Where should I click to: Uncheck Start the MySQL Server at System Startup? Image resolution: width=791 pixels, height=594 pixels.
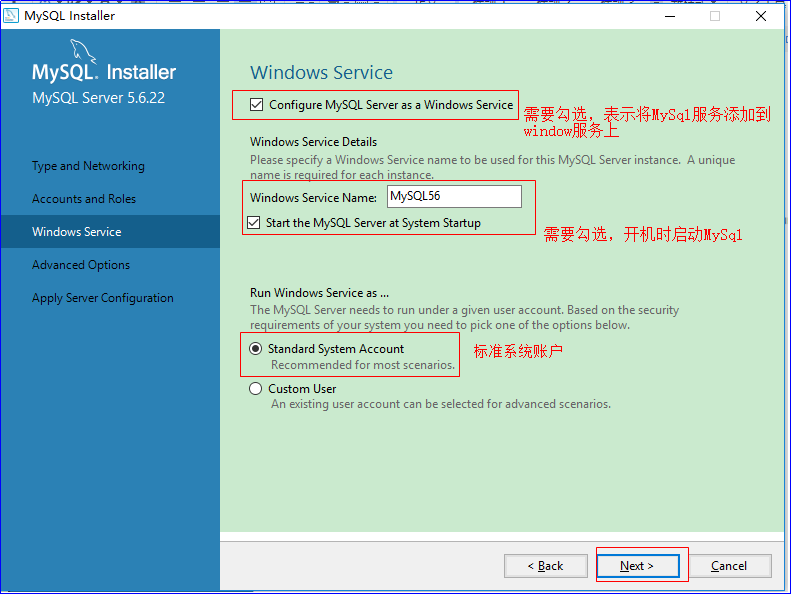[254, 223]
